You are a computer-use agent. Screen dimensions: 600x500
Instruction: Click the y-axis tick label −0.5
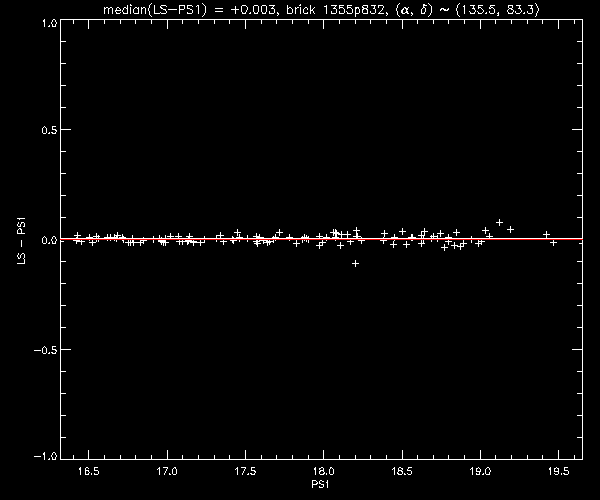45,350
